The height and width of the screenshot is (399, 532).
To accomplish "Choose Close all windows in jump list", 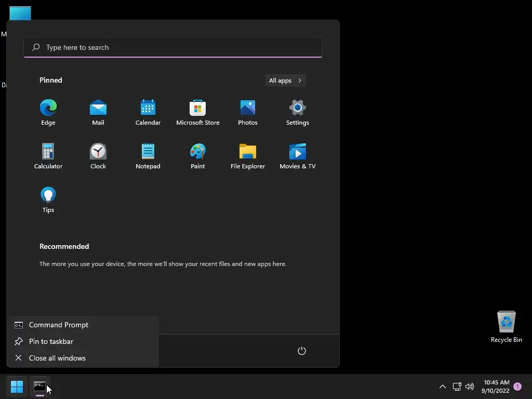I will click(x=83, y=358).
